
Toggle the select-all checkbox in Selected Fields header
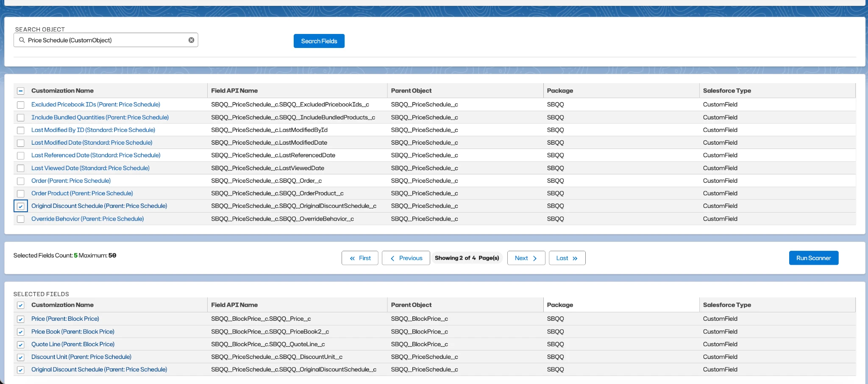tap(21, 305)
